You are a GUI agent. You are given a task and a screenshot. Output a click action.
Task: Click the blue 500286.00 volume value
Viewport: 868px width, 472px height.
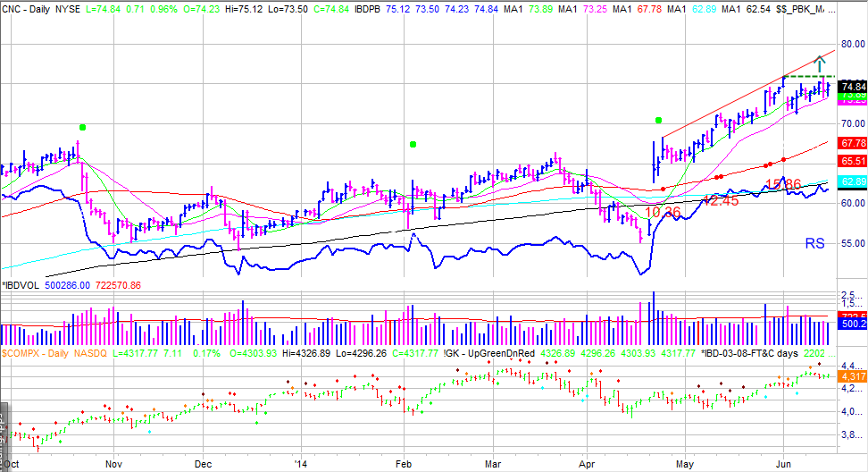66,285
